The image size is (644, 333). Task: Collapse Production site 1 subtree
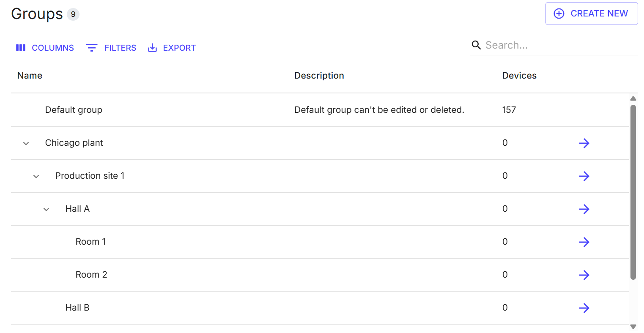[36, 177]
